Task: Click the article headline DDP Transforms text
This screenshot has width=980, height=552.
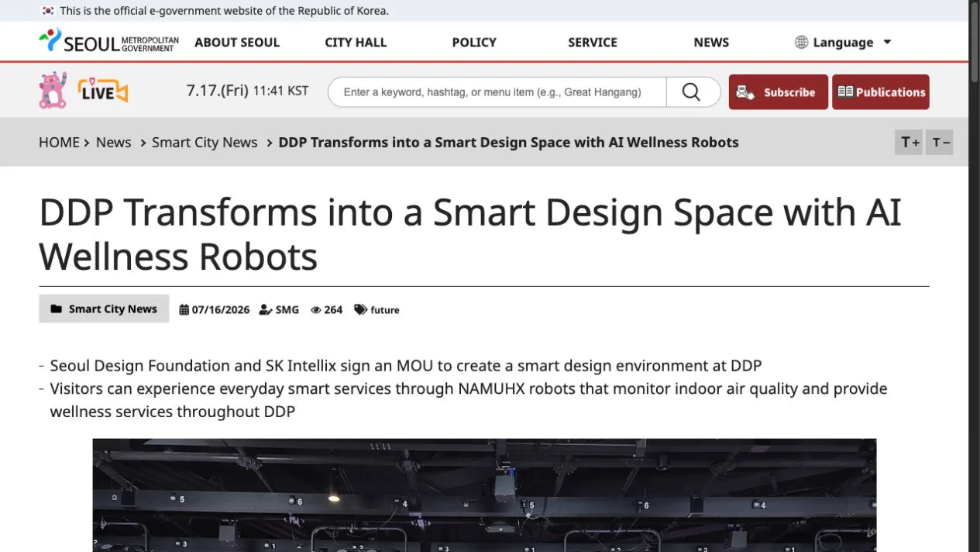Action: coord(470,234)
